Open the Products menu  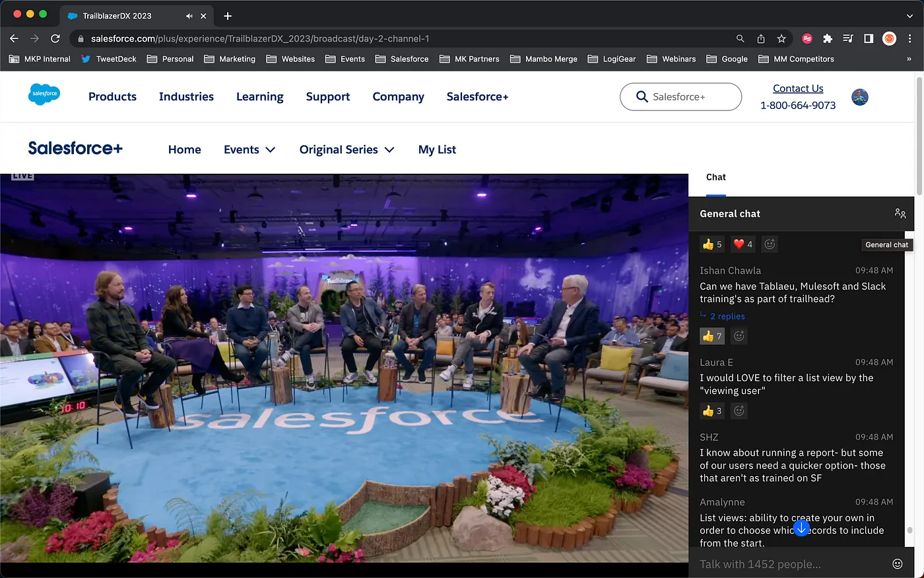point(112,96)
